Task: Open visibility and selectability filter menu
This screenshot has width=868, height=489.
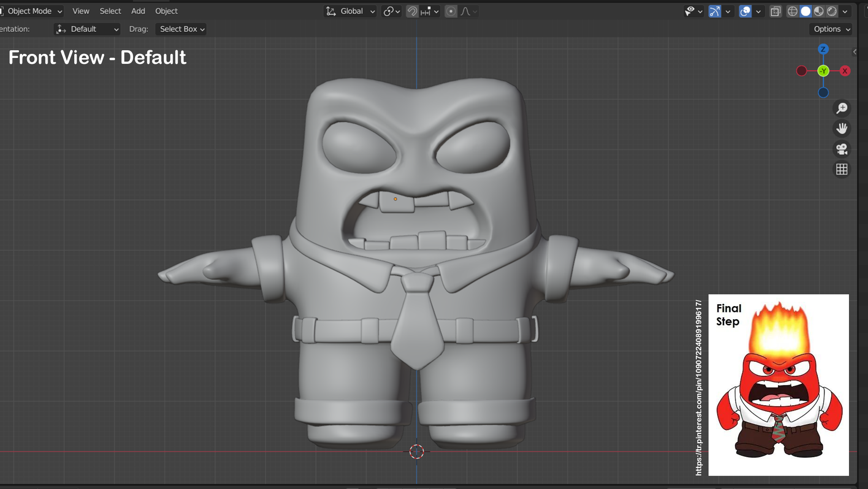Action: tap(693, 11)
